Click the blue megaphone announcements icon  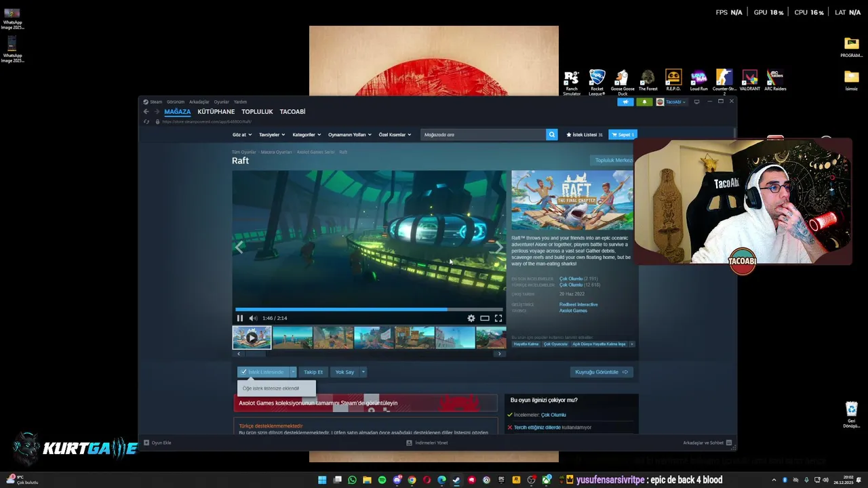click(625, 102)
